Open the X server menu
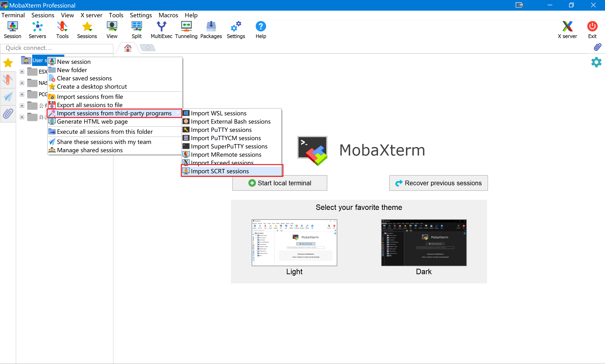 tap(91, 15)
